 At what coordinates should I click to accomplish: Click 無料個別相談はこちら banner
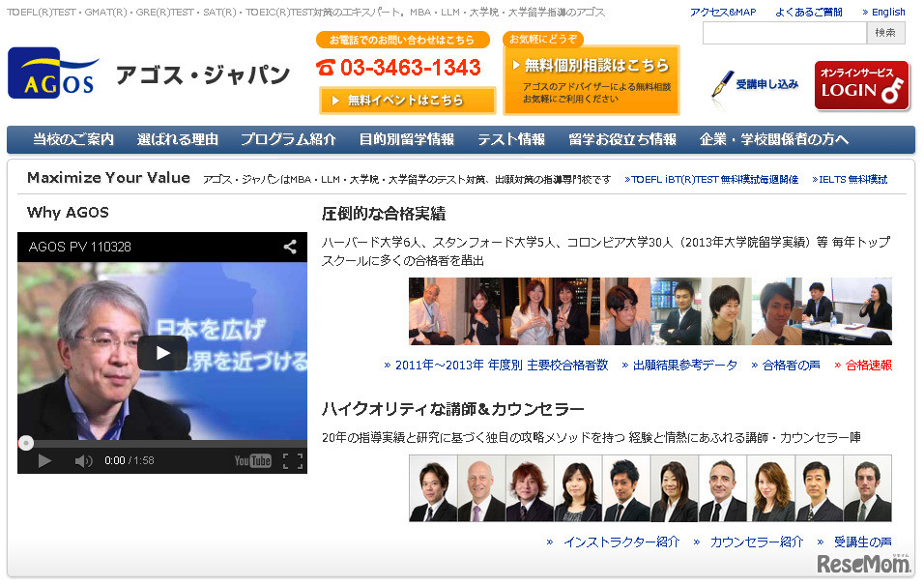coord(592,79)
